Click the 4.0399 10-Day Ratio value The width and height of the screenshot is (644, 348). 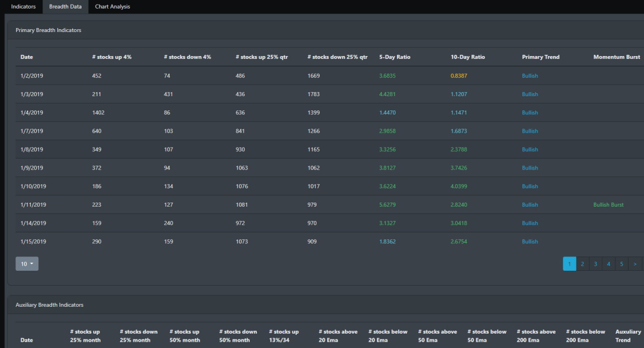[459, 187]
